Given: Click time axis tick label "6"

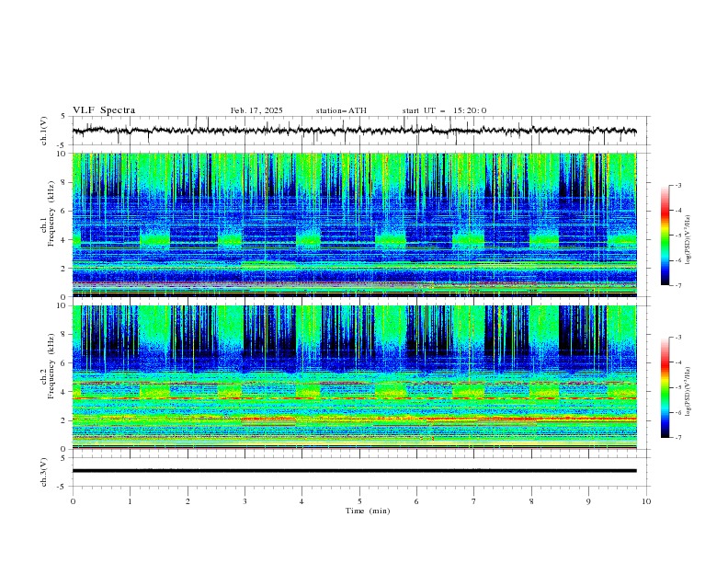Looking at the screenshot, I should 416,501.
